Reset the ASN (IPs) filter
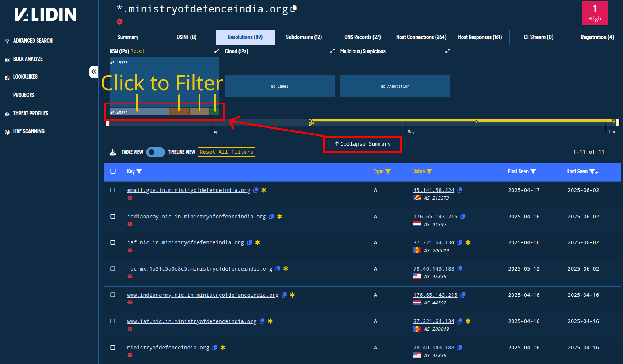623x364 pixels. tap(138, 51)
